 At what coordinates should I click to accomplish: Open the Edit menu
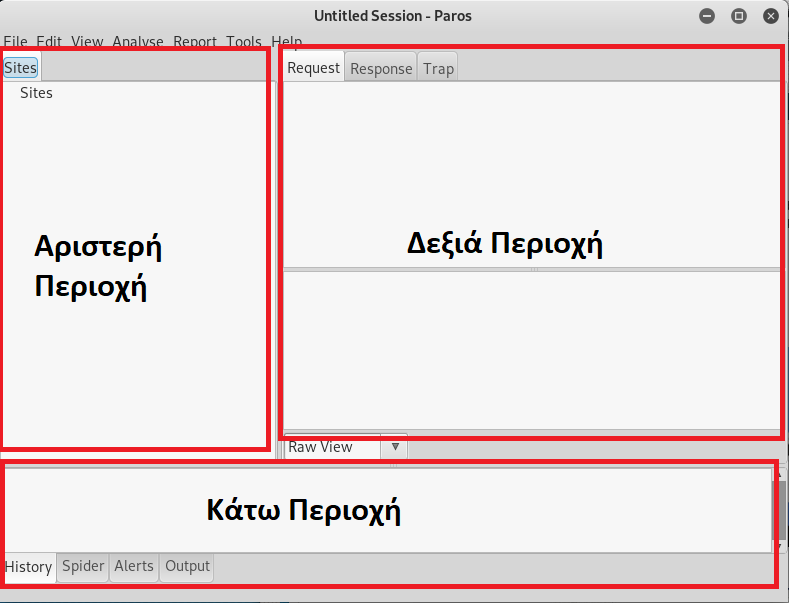(49, 41)
